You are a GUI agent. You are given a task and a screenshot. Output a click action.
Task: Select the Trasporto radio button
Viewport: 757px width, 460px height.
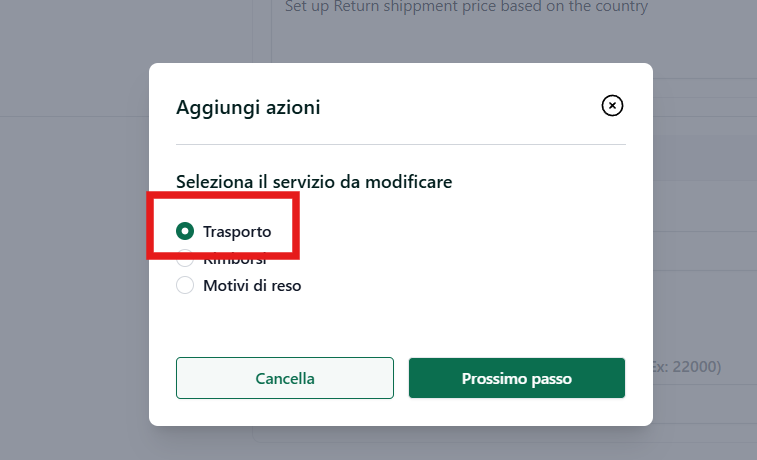coord(185,231)
